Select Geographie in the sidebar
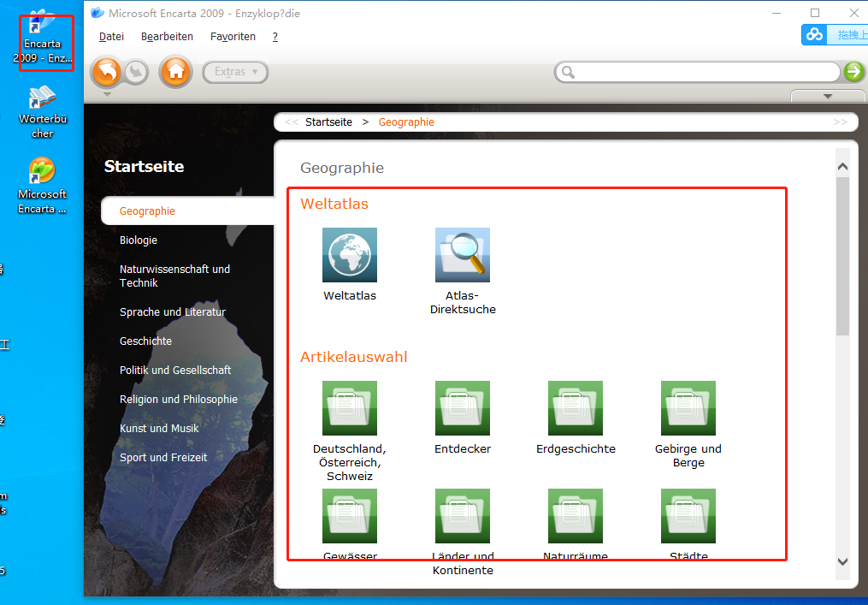Viewport: 868px width, 605px height. 147,211
